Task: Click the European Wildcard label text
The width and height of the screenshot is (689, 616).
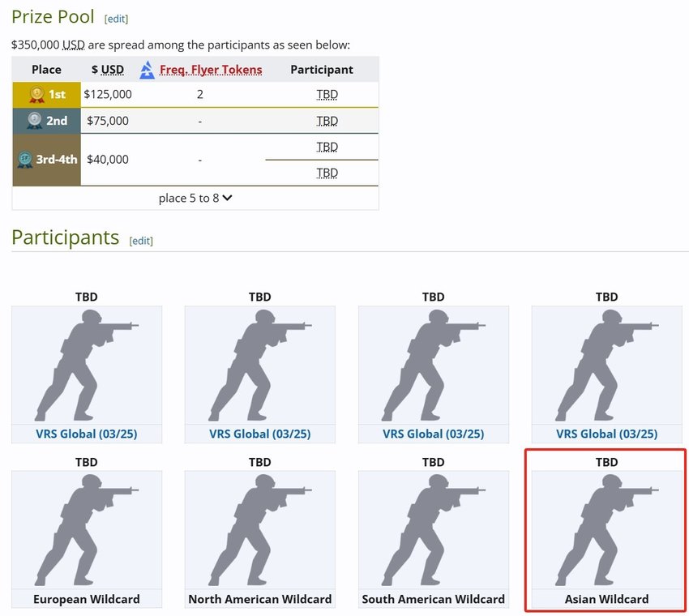Action: pos(87,600)
